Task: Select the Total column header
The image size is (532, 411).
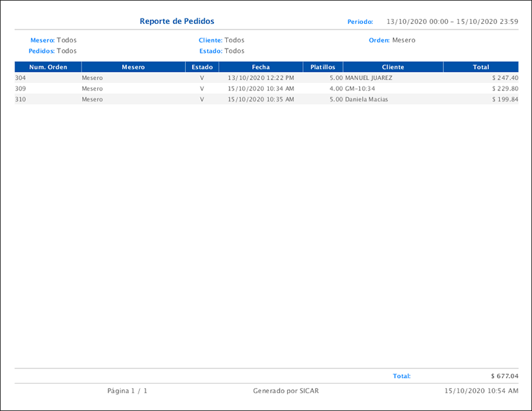Action: point(481,67)
